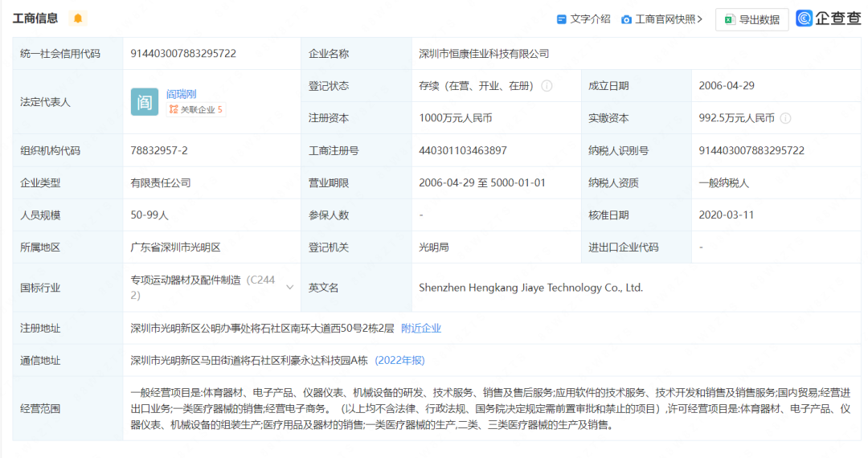Click company name 深圳市恒康佳业科技有限公司

pyautogui.click(x=484, y=54)
